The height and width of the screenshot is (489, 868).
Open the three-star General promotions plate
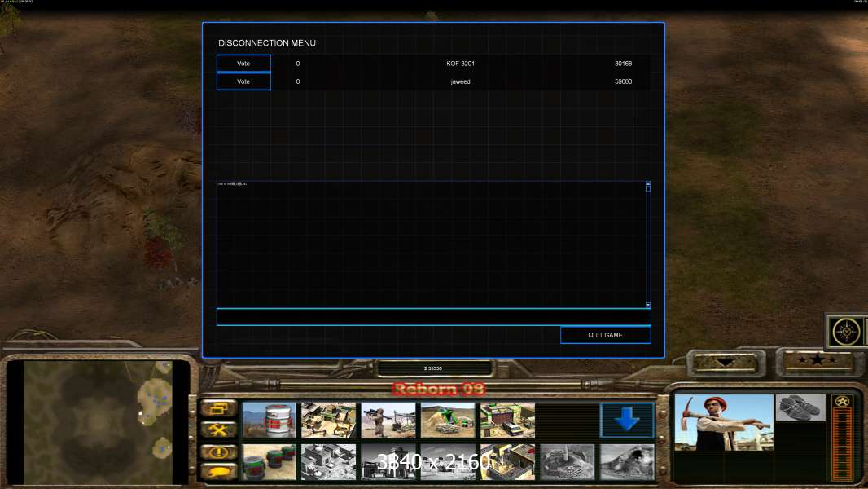pos(817,361)
